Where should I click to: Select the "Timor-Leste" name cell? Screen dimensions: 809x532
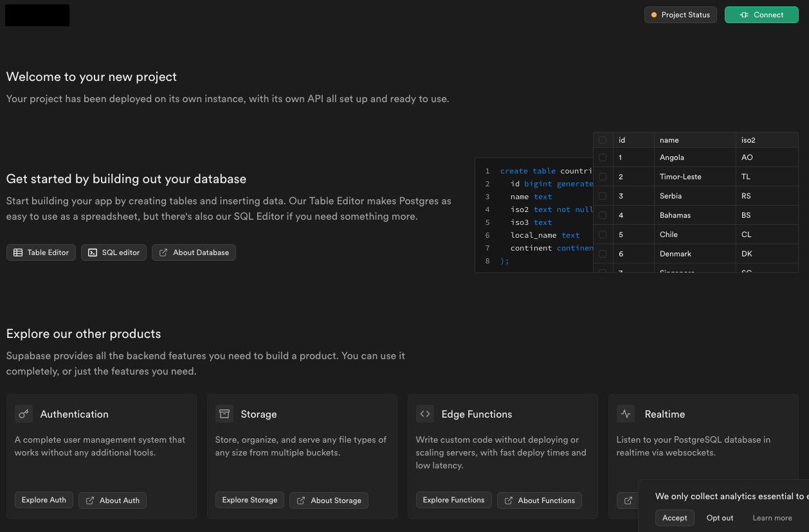(695, 177)
